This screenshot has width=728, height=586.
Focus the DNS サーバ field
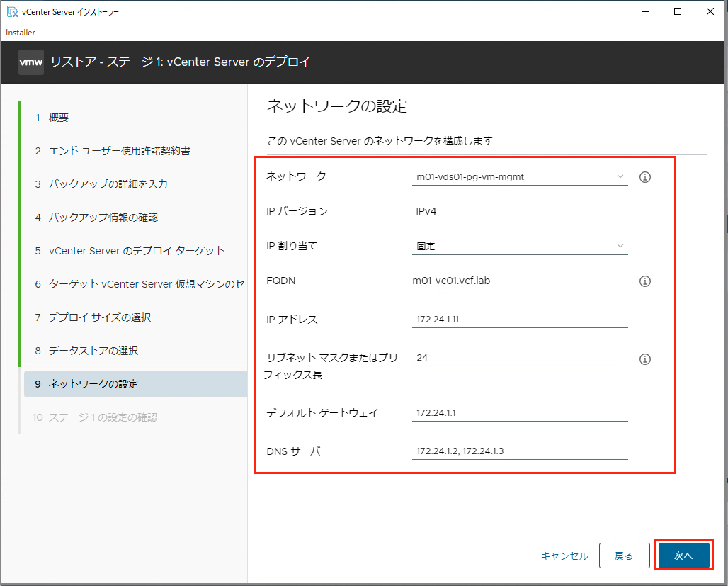coord(520,451)
